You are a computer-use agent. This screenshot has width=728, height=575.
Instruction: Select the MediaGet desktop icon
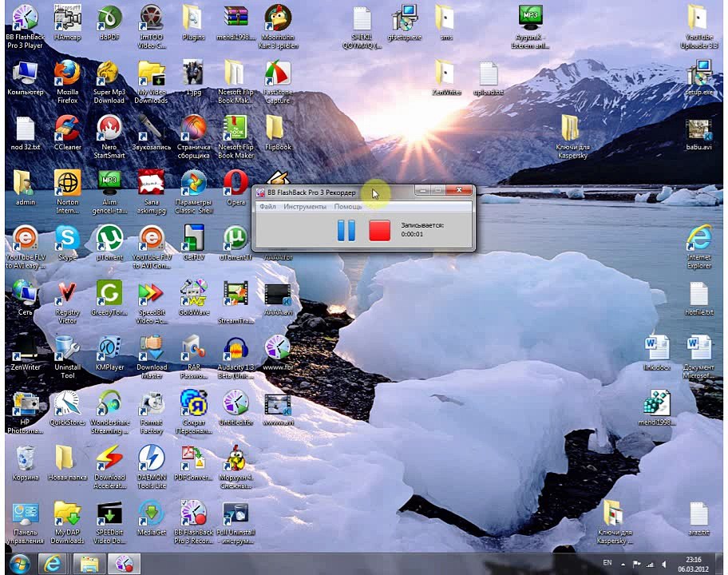tap(152, 518)
